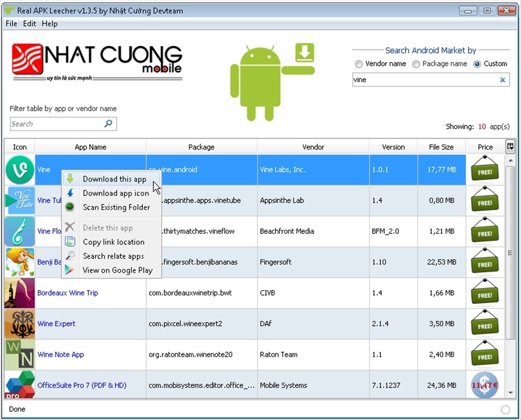Click the Benji Bananas app icon

(20, 262)
